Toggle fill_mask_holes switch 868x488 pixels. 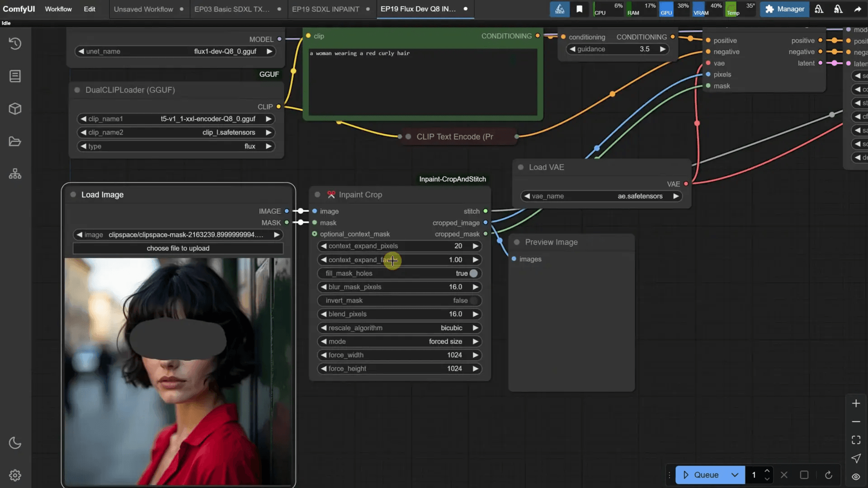point(473,273)
